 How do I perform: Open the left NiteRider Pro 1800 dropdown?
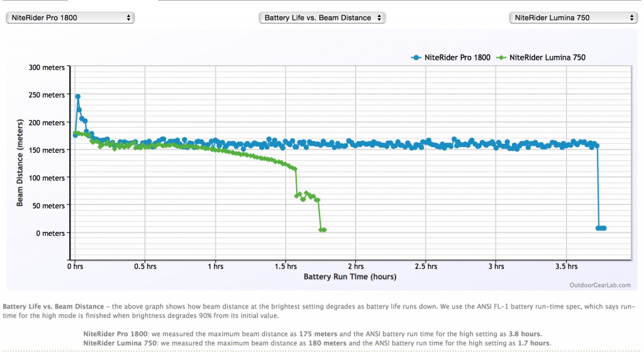pyautogui.click(x=69, y=18)
